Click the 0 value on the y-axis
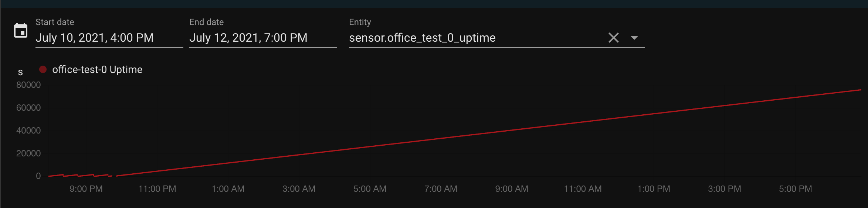The width and height of the screenshot is (868, 208). click(x=38, y=176)
